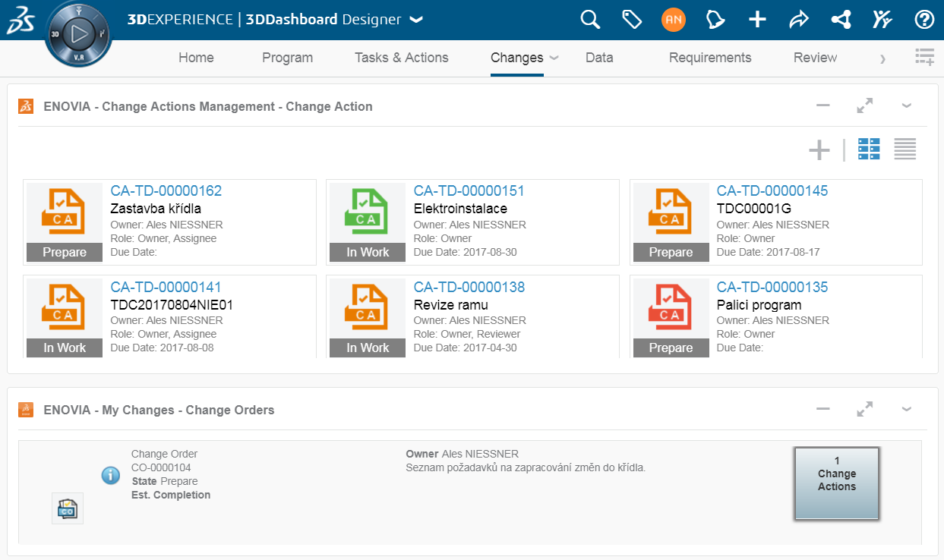Open Change Orders widget menu chevron
The image size is (944, 560).
pos(906,410)
